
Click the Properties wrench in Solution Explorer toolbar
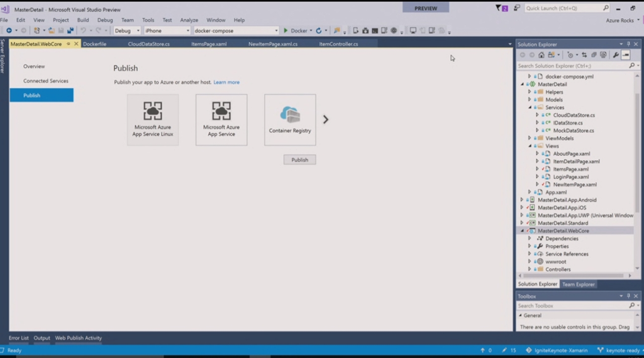616,55
